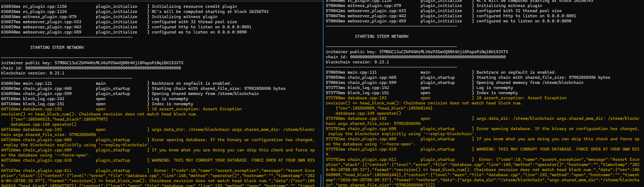Click the 647166ms chain_plugin.cpp:610 WARNING line
The width and height of the screenshot is (644, 187).
click(x=158, y=163)
